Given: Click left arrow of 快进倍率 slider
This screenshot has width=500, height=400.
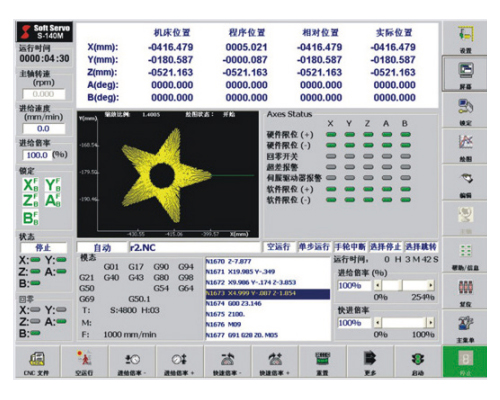Looking at the screenshot, I should 377,323.
